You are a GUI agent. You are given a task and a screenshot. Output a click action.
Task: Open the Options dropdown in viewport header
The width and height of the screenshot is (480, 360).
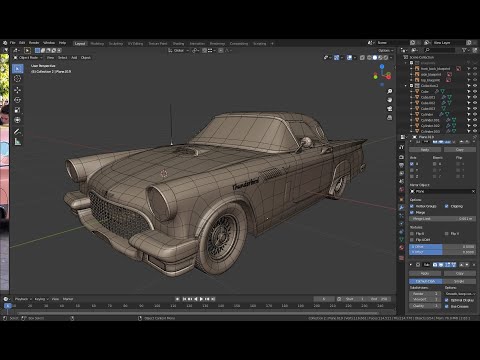386,50
